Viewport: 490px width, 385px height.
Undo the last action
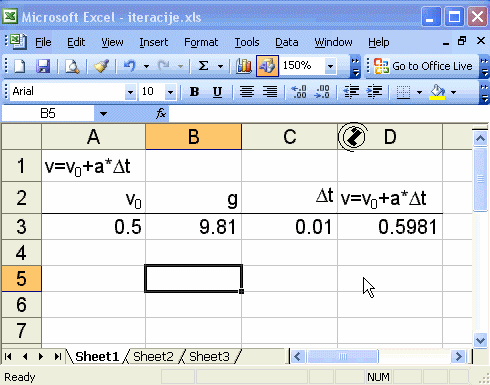point(130,66)
